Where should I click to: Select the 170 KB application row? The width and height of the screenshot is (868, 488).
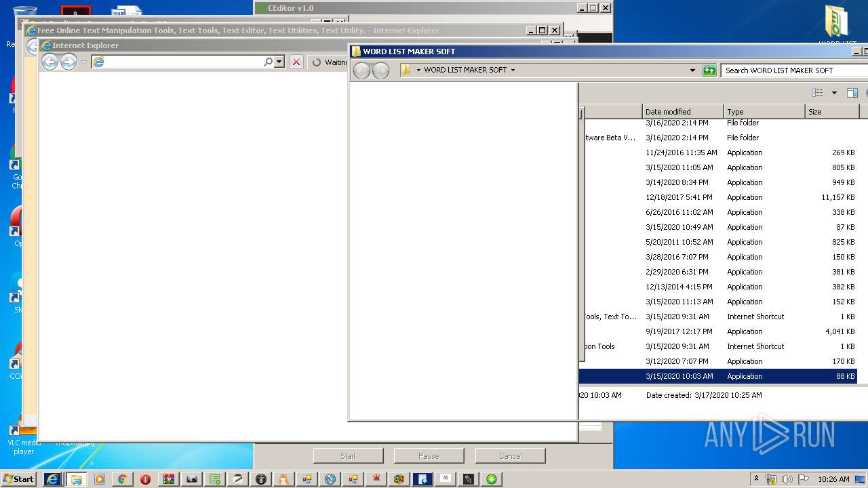719,361
